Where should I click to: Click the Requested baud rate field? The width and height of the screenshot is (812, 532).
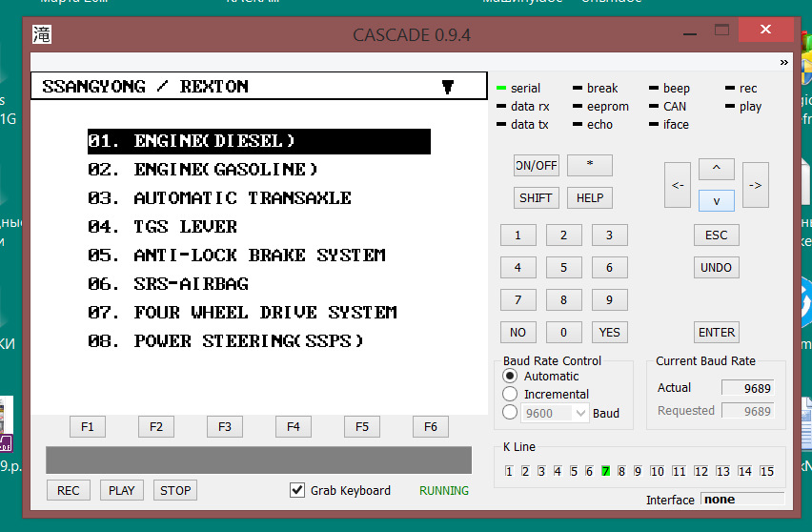pyautogui.click(x=748, y=411)
